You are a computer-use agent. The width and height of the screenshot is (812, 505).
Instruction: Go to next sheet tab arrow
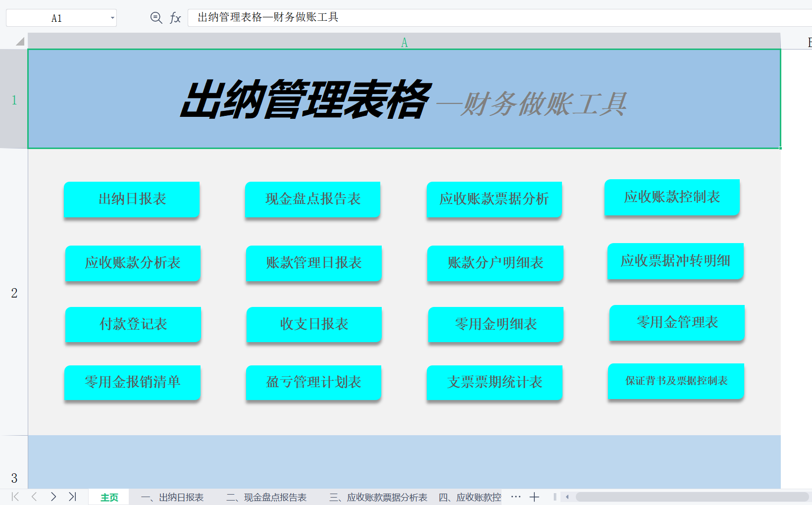[53, 497]
